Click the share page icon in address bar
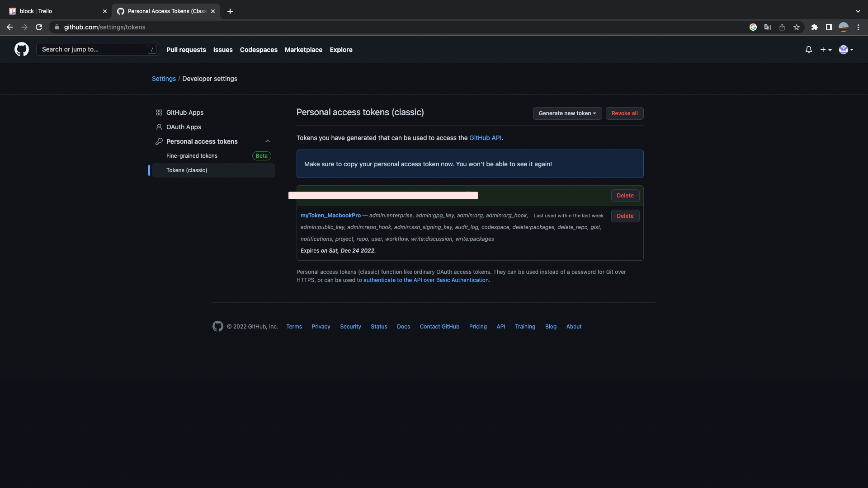 coord(782,27)
